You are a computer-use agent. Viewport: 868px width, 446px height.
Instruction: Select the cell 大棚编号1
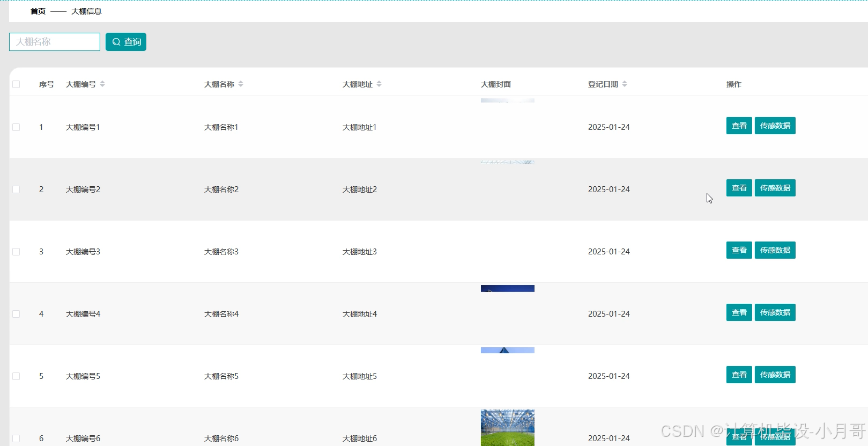coord(83,127)
